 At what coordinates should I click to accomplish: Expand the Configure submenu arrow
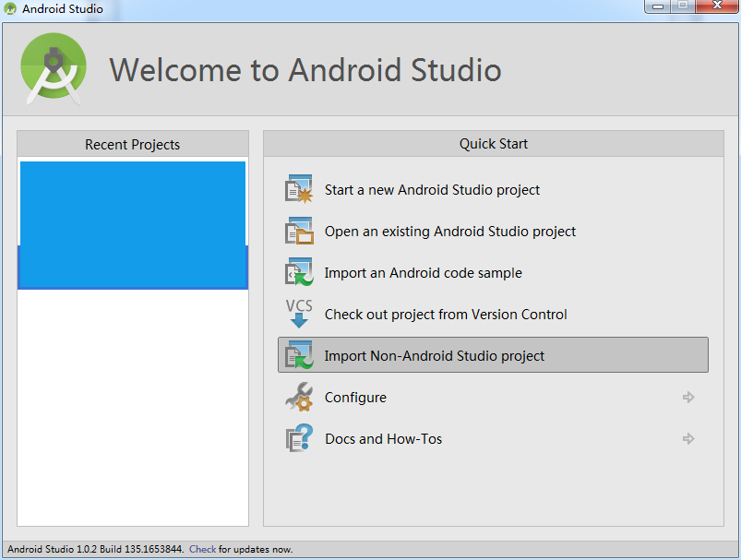[x=688, y=397]
